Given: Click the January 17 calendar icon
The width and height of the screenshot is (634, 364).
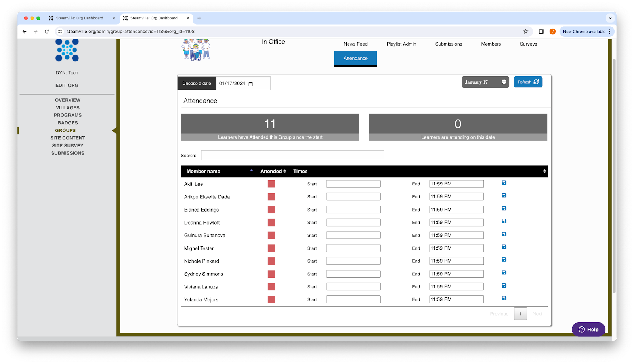Looking at the screenshot, I should [504, 82].
